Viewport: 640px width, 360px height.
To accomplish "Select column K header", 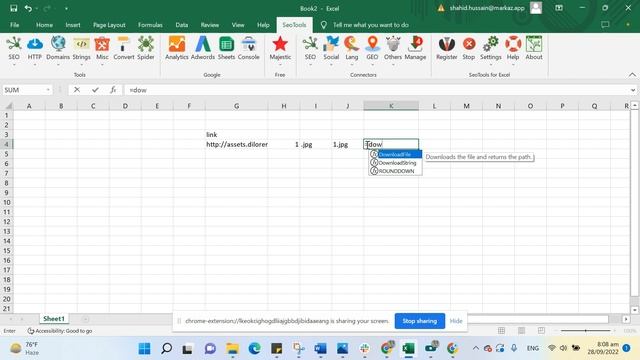I will pyautogui.click(x=391, y=106).
